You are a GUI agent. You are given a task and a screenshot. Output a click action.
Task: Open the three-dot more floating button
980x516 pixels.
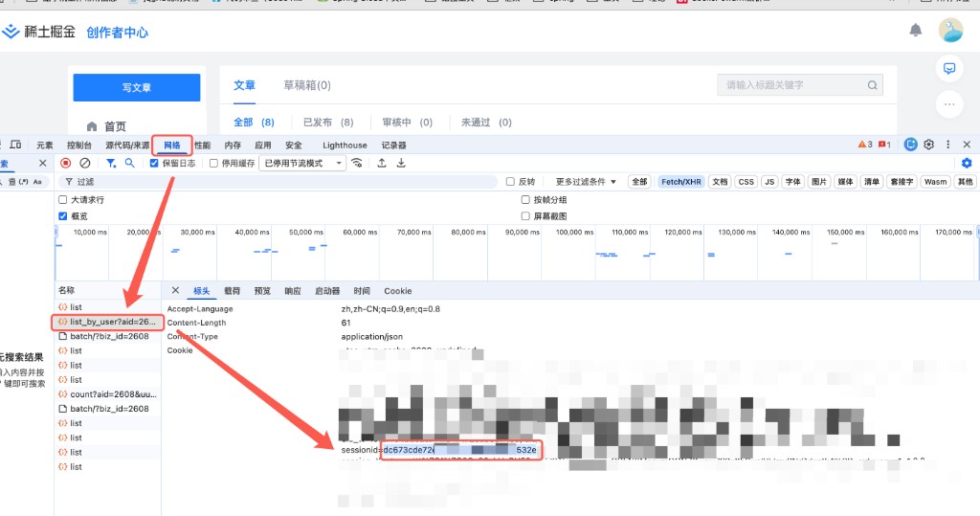[x=949, y=103]
